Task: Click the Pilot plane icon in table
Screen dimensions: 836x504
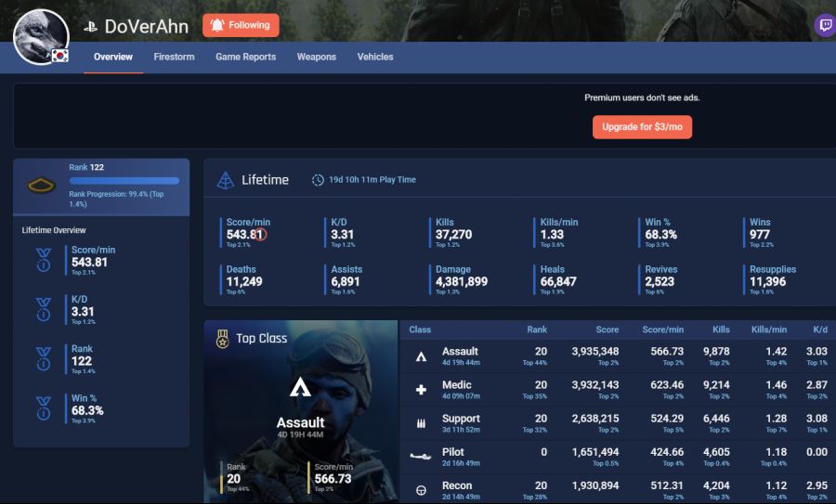Action: (x=421, y=457)
